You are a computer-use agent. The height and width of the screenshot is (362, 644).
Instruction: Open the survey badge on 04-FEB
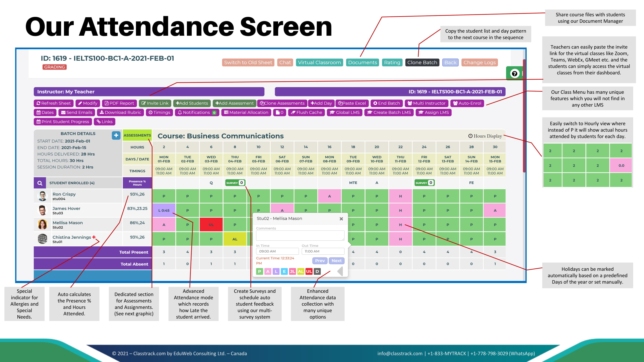click(235, 183)
